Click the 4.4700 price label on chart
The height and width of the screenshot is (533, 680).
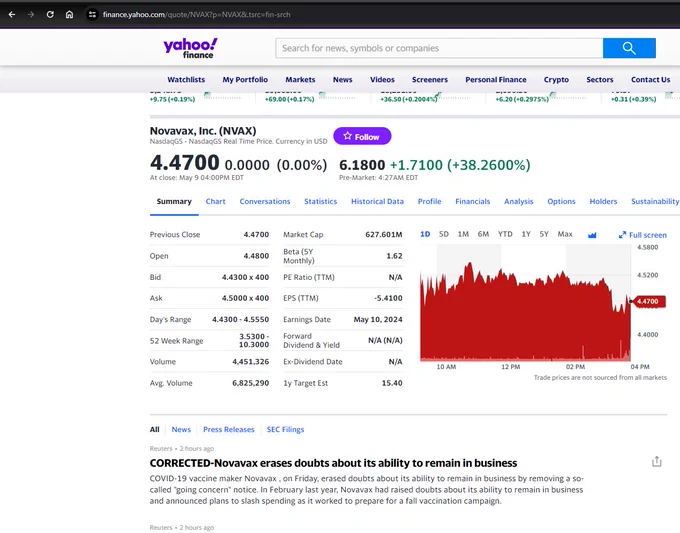(x=649, y=301)
